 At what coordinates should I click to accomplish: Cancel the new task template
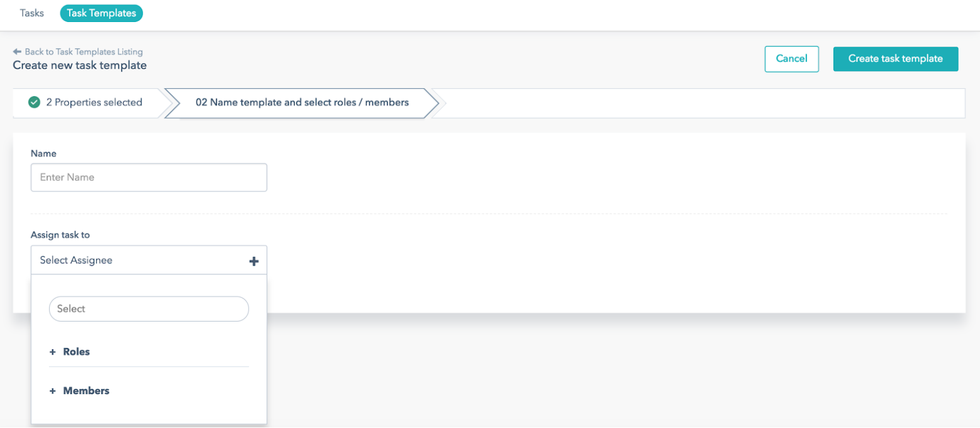click(x=791, y=59)
